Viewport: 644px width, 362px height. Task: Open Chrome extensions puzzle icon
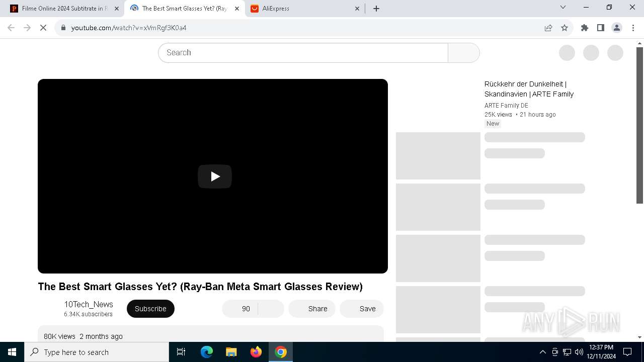[x=585, y=28]
